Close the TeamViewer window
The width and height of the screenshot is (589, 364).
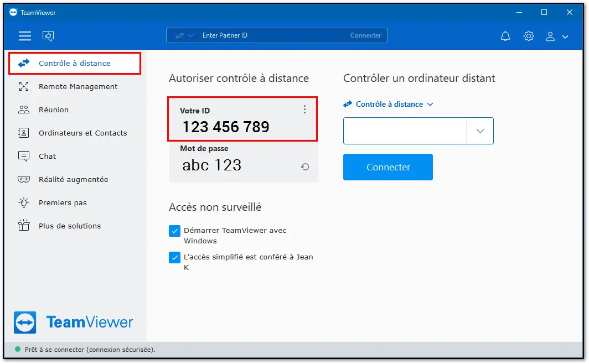click(570, 12)
